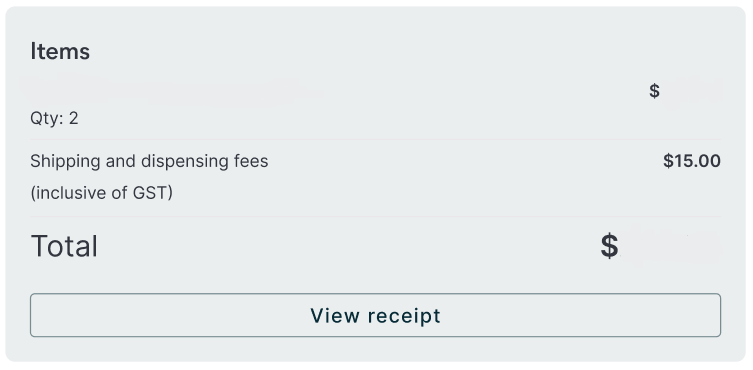Click the Qty: 2 quantity text
The image size is (753, 370).
54,118
